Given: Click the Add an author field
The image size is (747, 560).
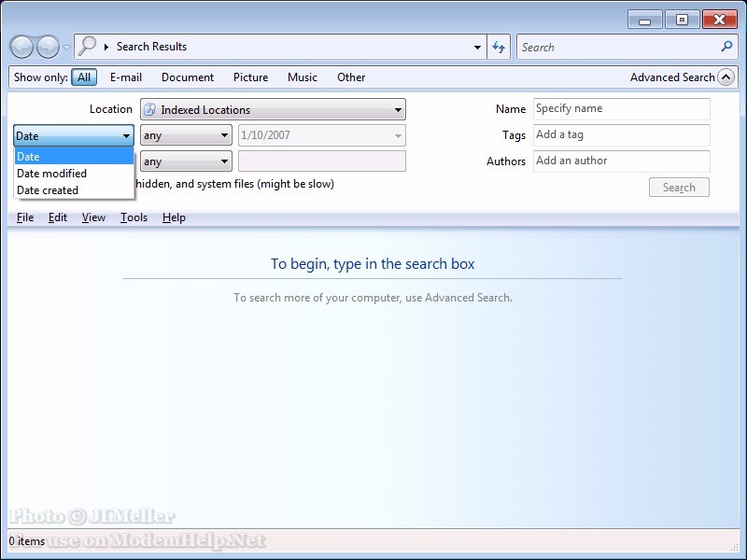Looking at the screenshot, I should (622, 161).
